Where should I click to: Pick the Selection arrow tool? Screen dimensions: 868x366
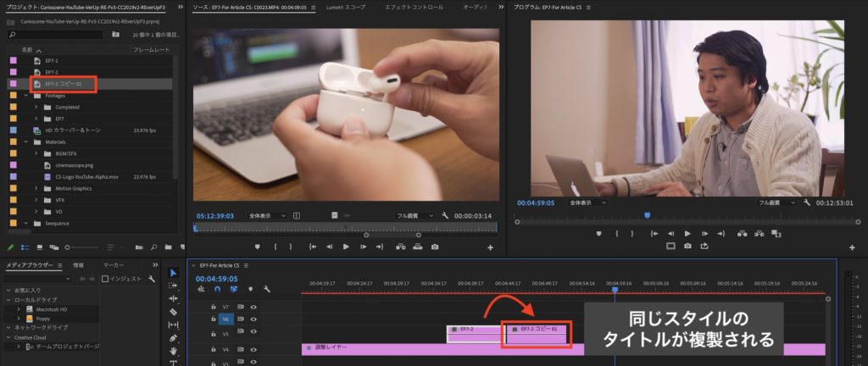pos(174,272)
